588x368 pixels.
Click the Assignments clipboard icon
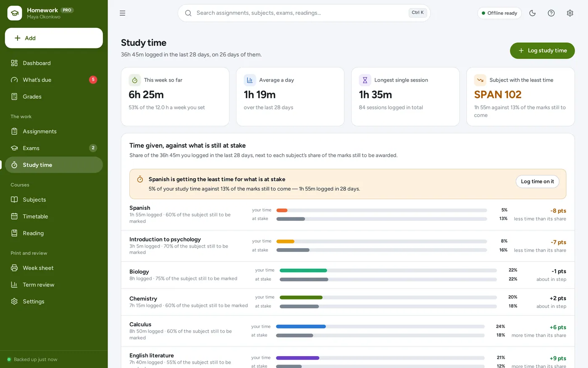tap(14, 131)
